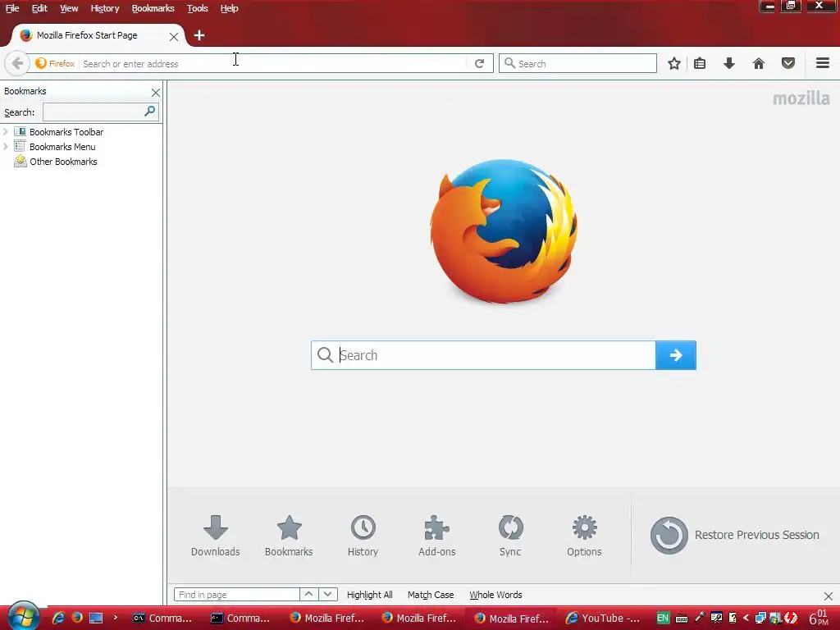Viewport: 840px width, 630px height.
Task: Open the downloads arrow in toolbar
Action: (x=728, y=63)
